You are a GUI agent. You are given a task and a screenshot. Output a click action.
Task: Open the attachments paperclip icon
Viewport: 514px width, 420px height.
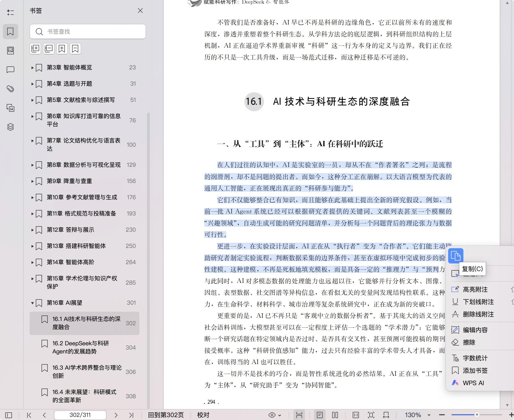click(x=10, y=89)
